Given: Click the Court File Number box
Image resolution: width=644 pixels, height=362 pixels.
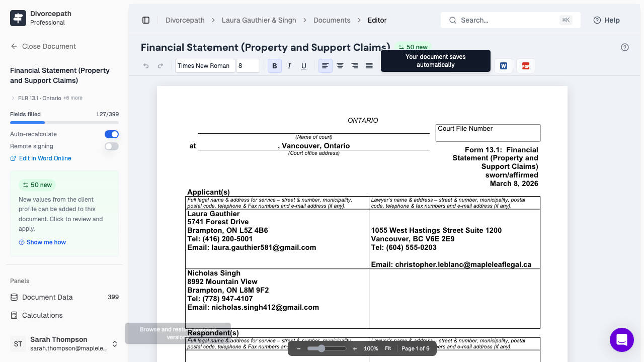Looking at the screenshot, I should coord(488,133).
